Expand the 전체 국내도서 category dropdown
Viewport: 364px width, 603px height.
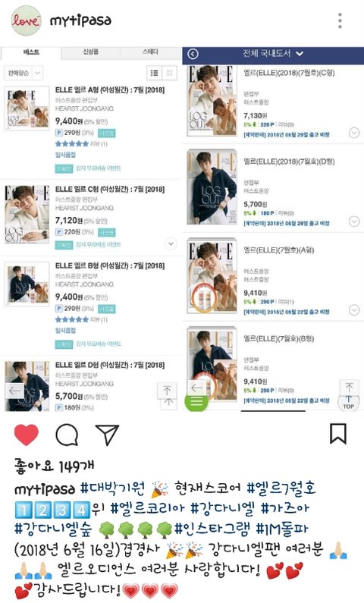(x=273, y=53)
